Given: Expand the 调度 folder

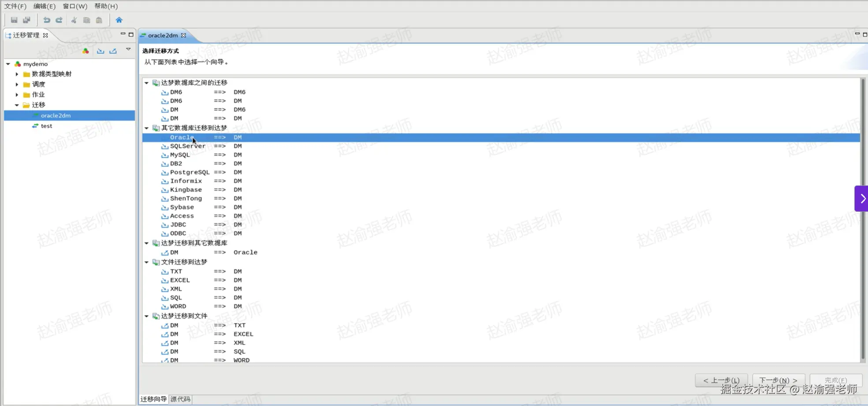Looking at the screenshot, I should tap(17, 84).
